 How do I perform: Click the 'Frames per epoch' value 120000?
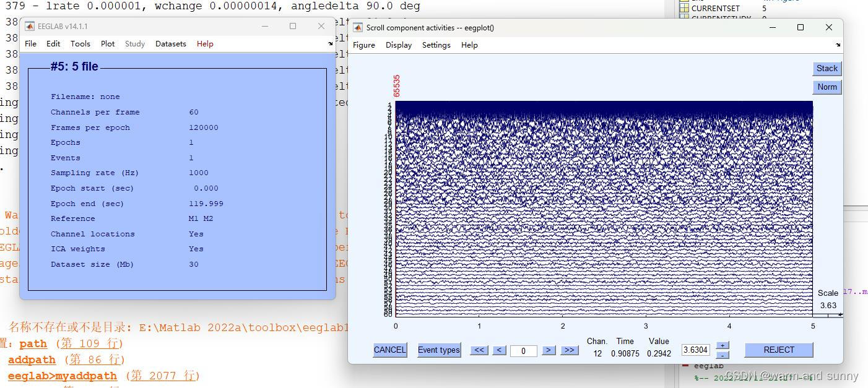click(204, 127)
